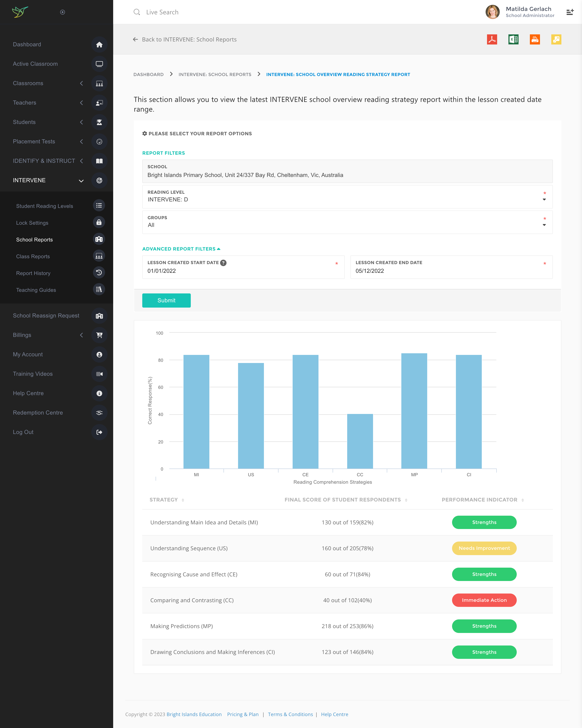Click the Lock Settings padlock icon
Image resolution: width=582 pixels, height=728 pixels.
pos(99,222)
